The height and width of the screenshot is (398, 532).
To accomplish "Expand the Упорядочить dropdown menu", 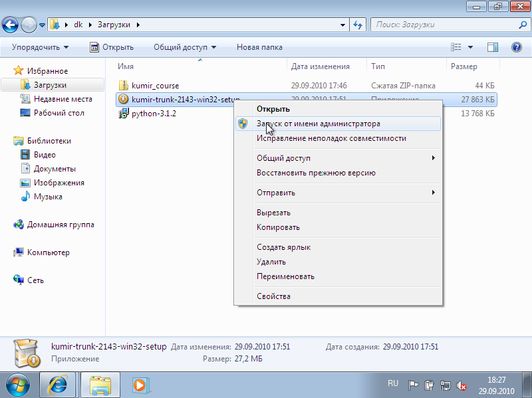I will pyautogui.click(x=40, y=47).
